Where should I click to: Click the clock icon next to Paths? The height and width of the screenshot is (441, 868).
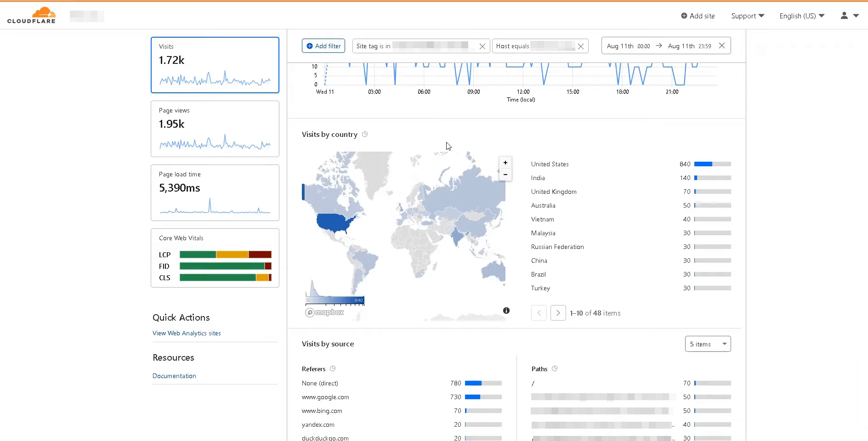pos(554,368)
